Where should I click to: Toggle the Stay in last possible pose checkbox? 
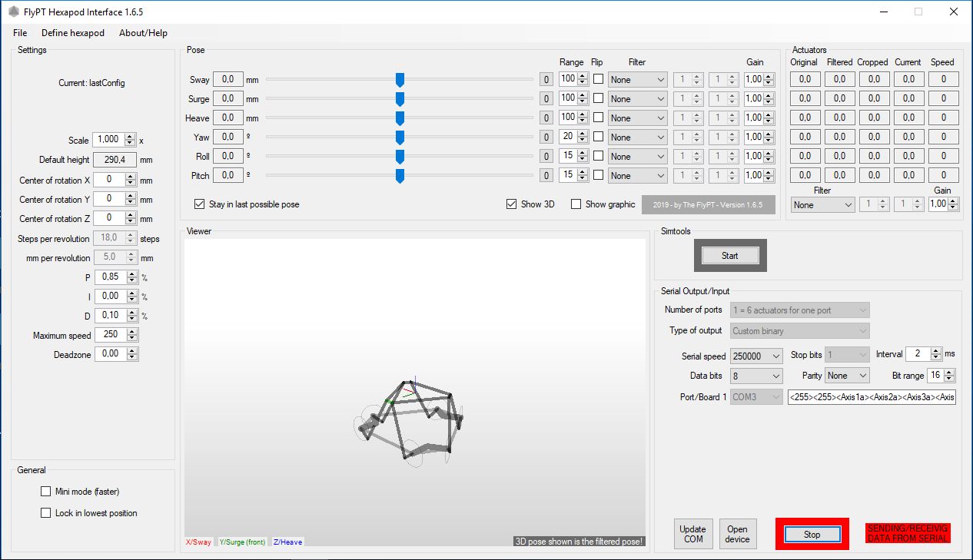[200, 204]
